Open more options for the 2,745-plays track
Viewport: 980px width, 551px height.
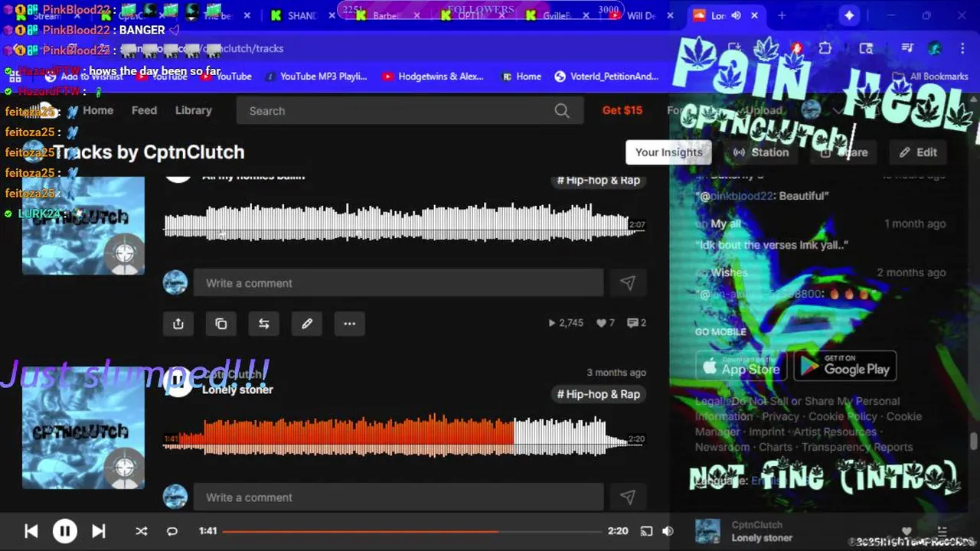[350, 324]
